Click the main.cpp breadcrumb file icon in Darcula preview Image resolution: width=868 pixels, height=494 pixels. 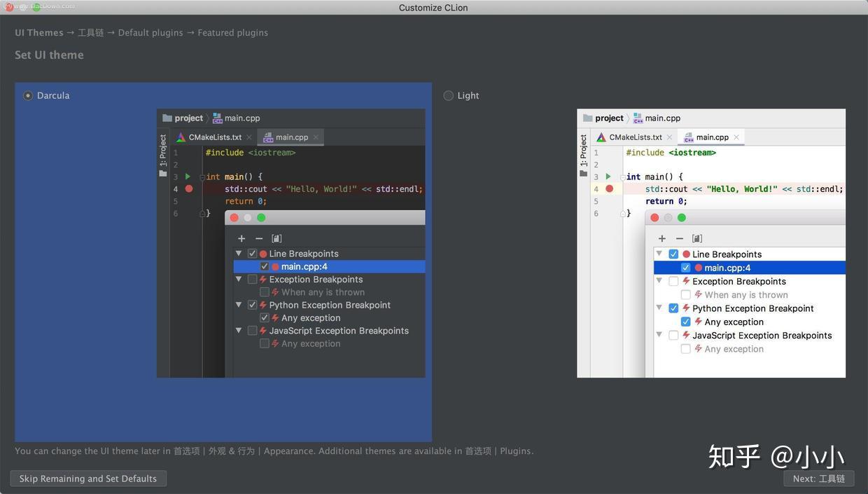[x=218, y=118]
